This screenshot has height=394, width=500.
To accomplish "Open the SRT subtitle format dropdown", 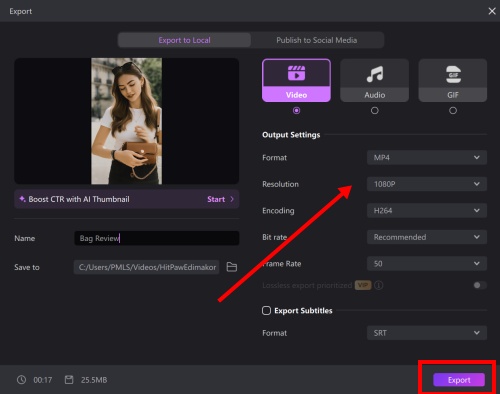I will tap(427, 333).
